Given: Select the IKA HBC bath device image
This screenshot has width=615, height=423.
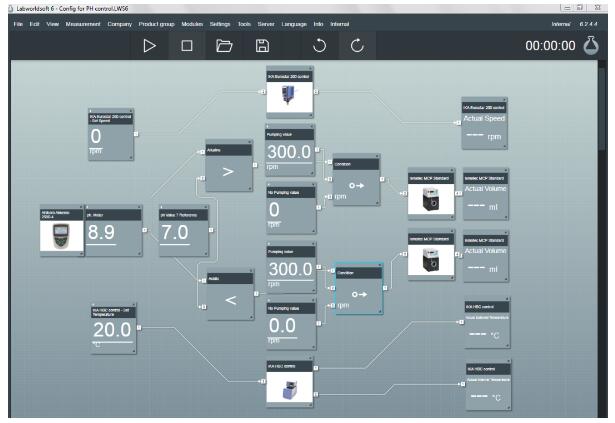Looking at the screenshot, I should click(x=290, y=386).
